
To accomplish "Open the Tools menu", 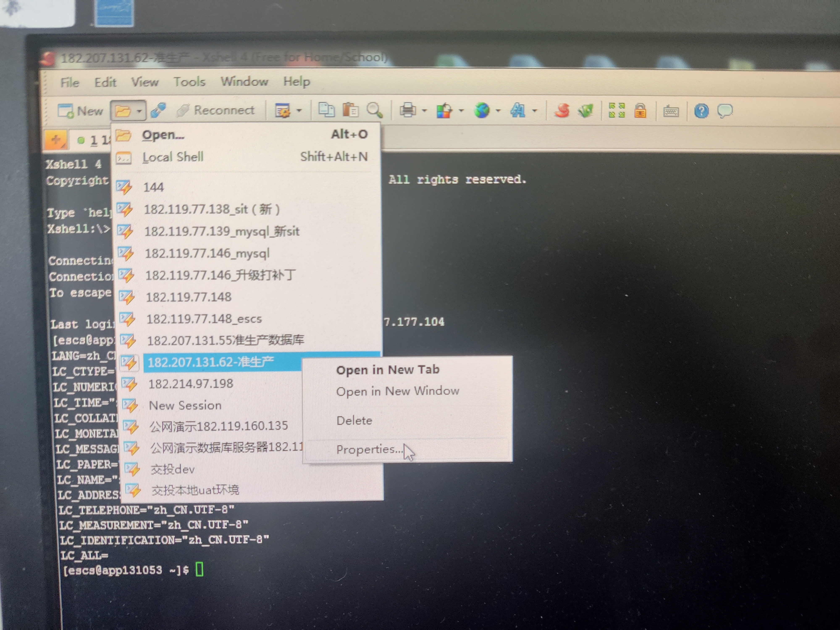I will 189,82.
